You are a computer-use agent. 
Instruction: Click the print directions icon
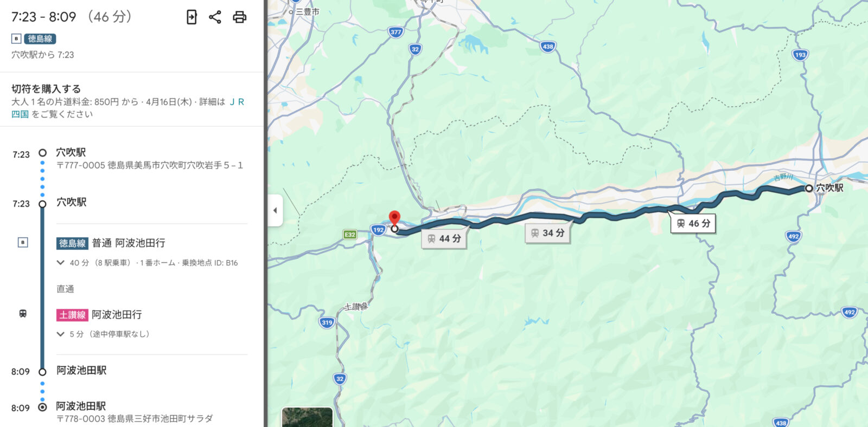(x=239, y=17)
